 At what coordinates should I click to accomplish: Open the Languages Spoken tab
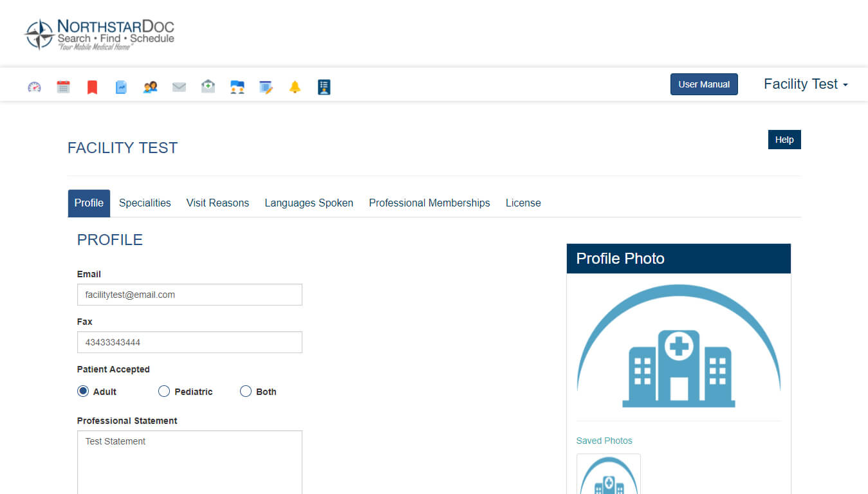tap(309, 203)
